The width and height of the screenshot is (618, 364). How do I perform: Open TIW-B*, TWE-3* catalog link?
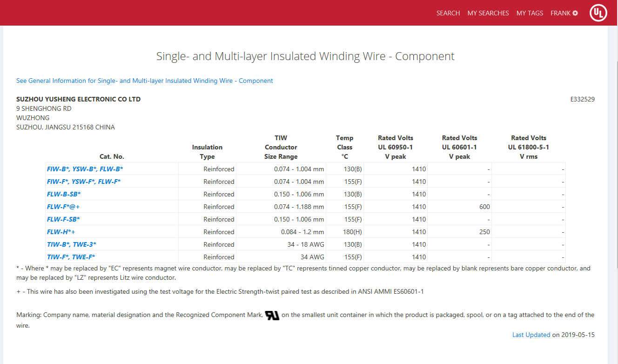click(72, 244)
